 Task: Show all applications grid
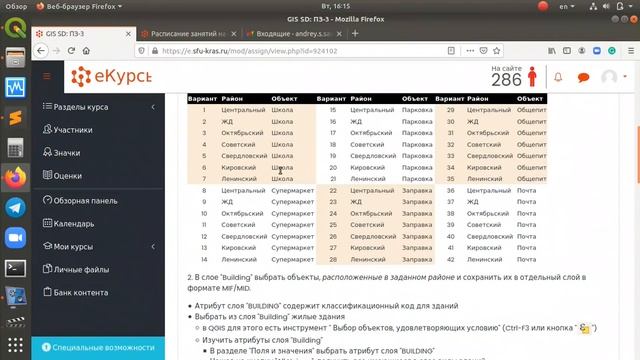[x=15, y=345]
